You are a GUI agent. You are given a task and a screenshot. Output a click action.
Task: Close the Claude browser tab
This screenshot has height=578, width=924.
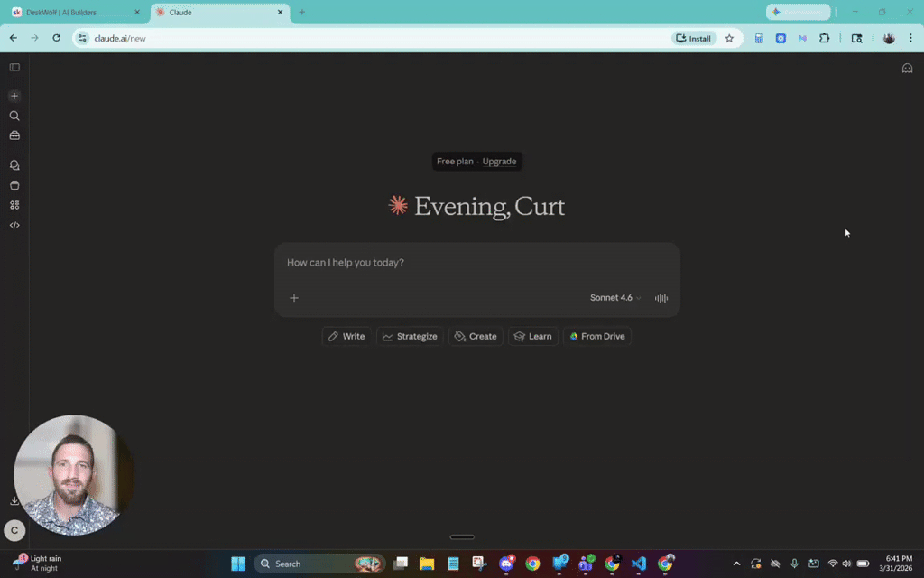tap(280, 12)
